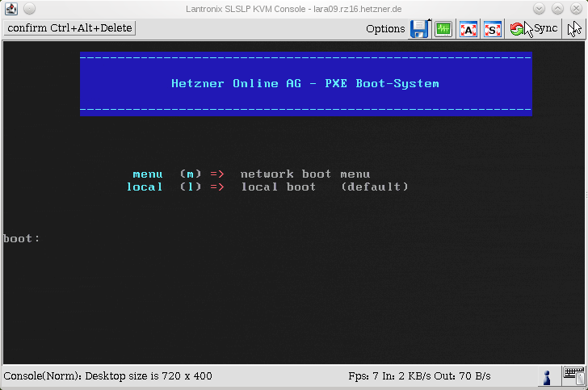Click the round pin button in the title bar
588x390 pixels.
[x=29, y=9]
